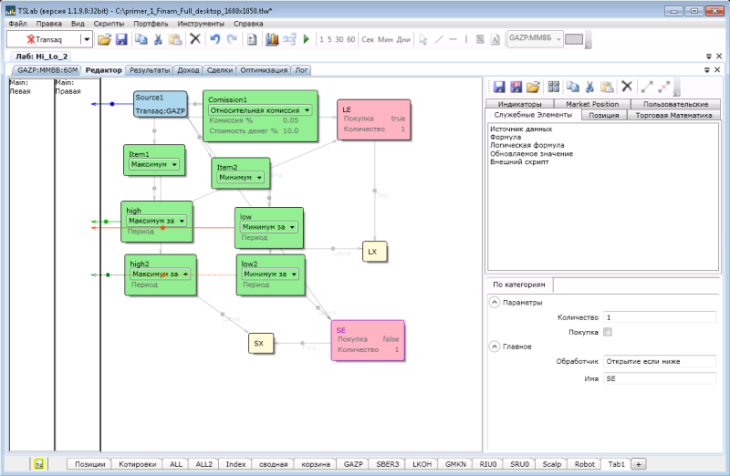This screenshot has height=476, width=730.
Task: Click the Delete X icon in right panel
Action: point(627,87)
